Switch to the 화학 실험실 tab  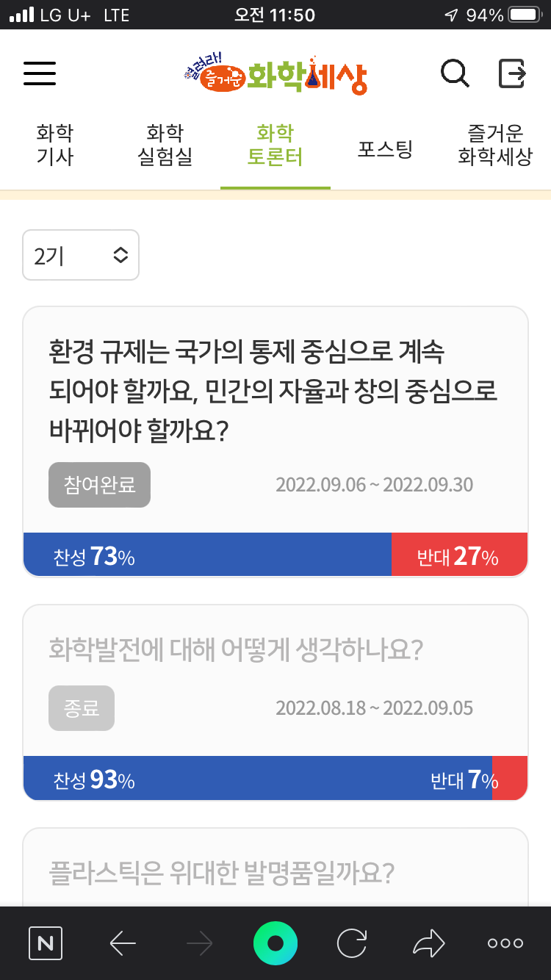pyautogui.click(x=165, y=145)
